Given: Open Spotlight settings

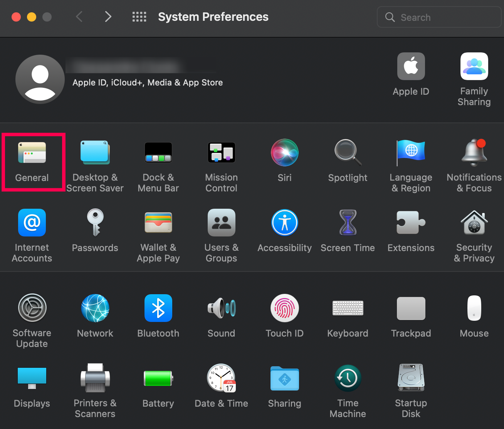Looking at the screenshot, I should [348, 152].
